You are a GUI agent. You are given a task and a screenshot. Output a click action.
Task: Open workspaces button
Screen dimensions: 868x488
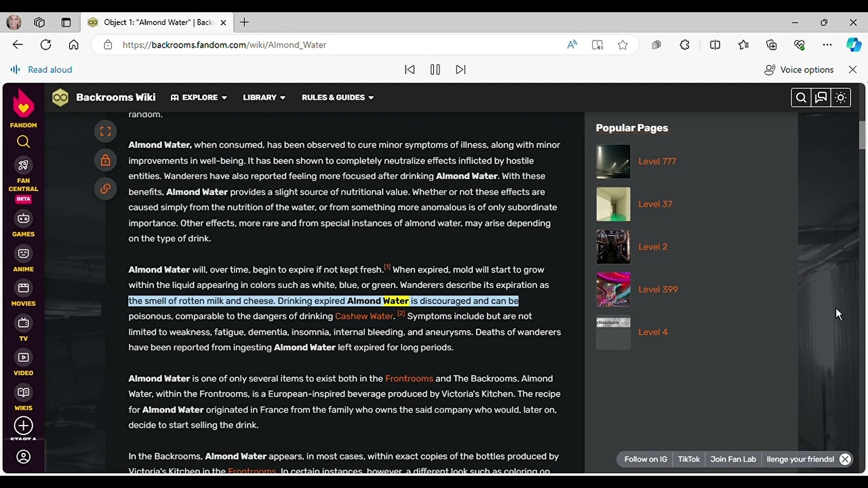pos(39,22)
